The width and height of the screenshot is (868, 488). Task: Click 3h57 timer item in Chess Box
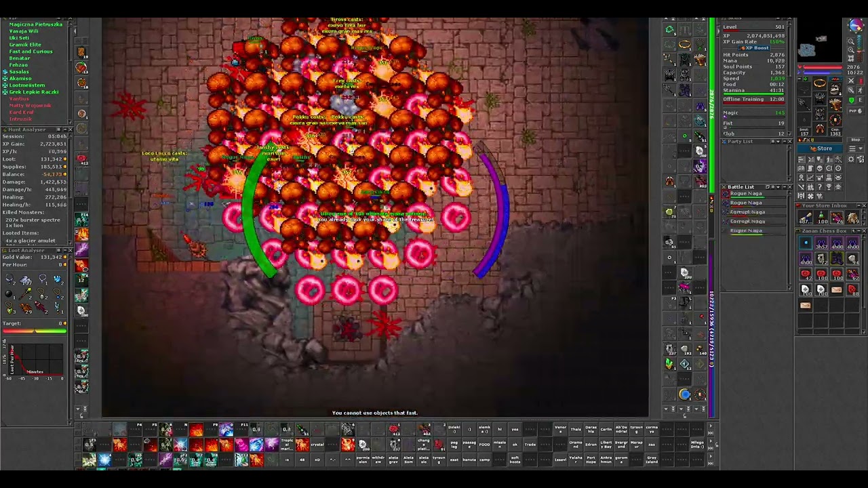[821, 243]
